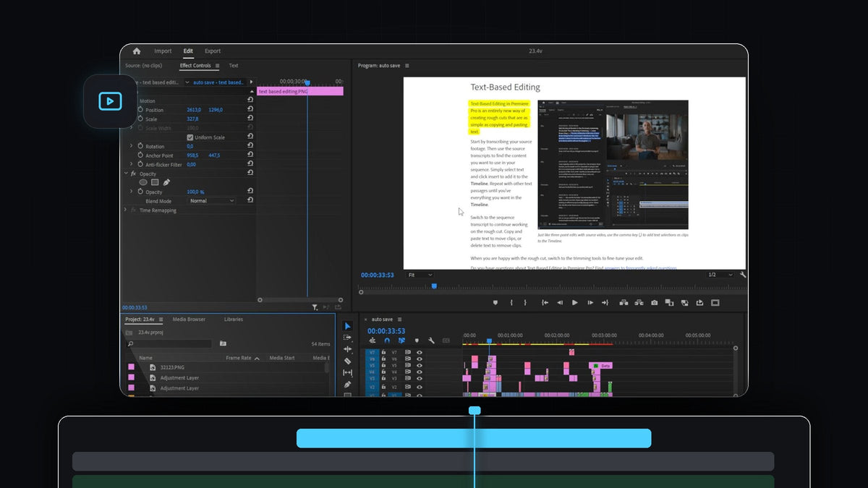Reset the Blend Mode parameter
Image resolution: width=868 pixels, height=488 pixels.
coord(250,200)
